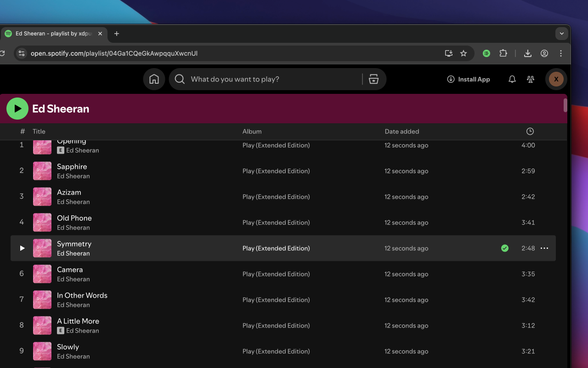This screenshot has width=588, height=368.
Task: Click the A Little More album thumbnail
Action: (42, 325)
